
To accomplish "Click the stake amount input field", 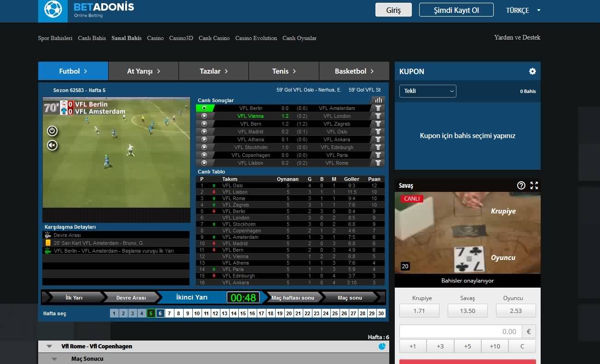I will coord(461,331).
